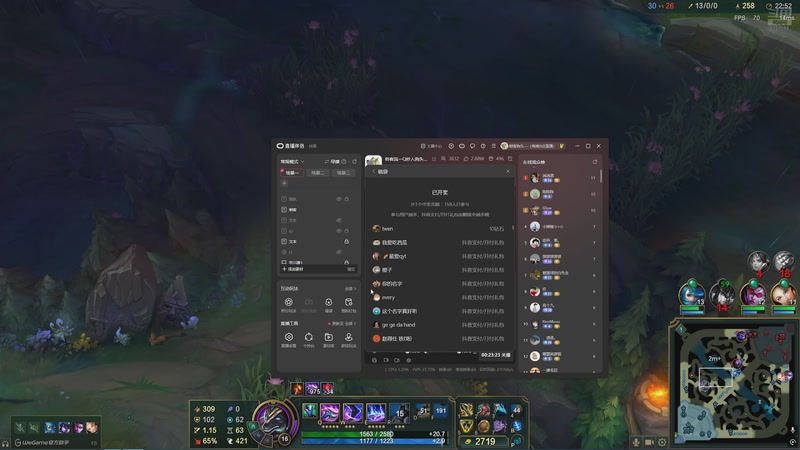Image resolution: width=800 pixels, height=450 pixels.
Task: Add a new scene with plus icon
Action: [284, 183]
